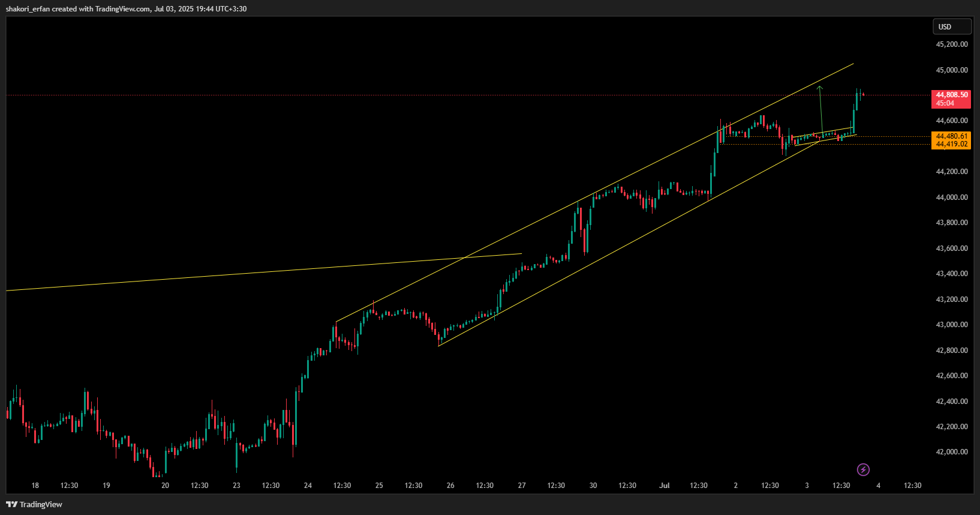Click the date label 4 on time axis
Viewport: 980px width, 515px height.
(x=878, y=486)
